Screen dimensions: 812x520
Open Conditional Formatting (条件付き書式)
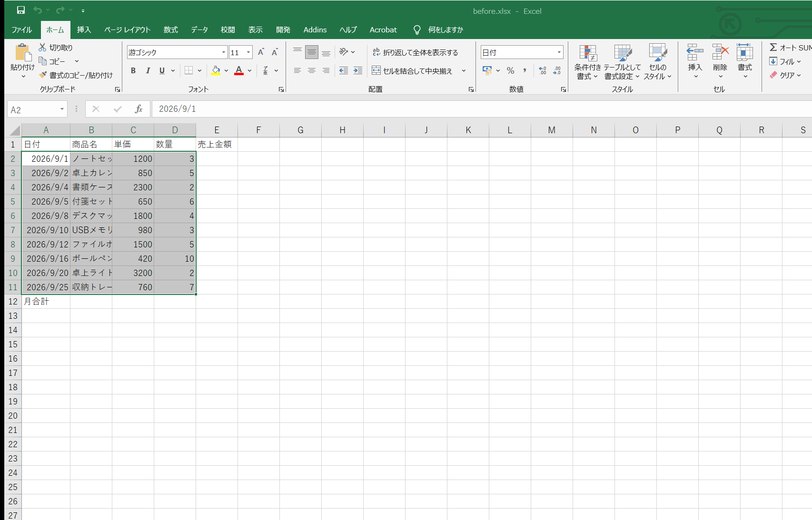pyautogui.click(x=587, y=62)
